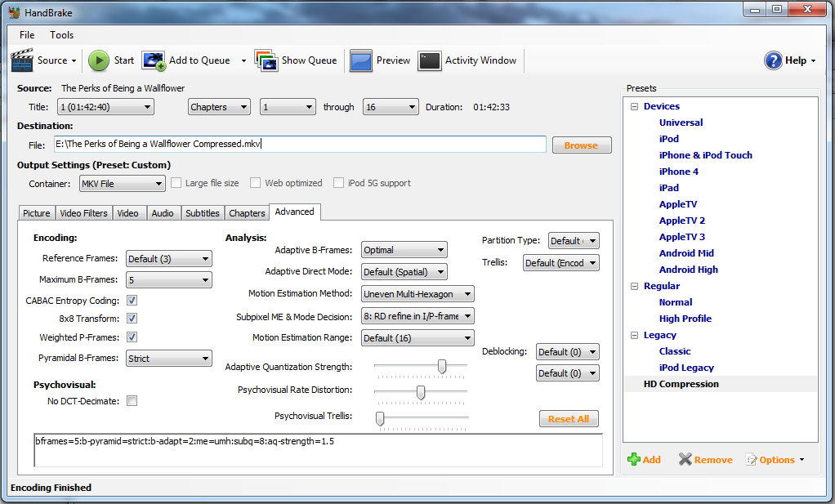
Task: Click the Reset All button
Action: [x=569, y=419]
